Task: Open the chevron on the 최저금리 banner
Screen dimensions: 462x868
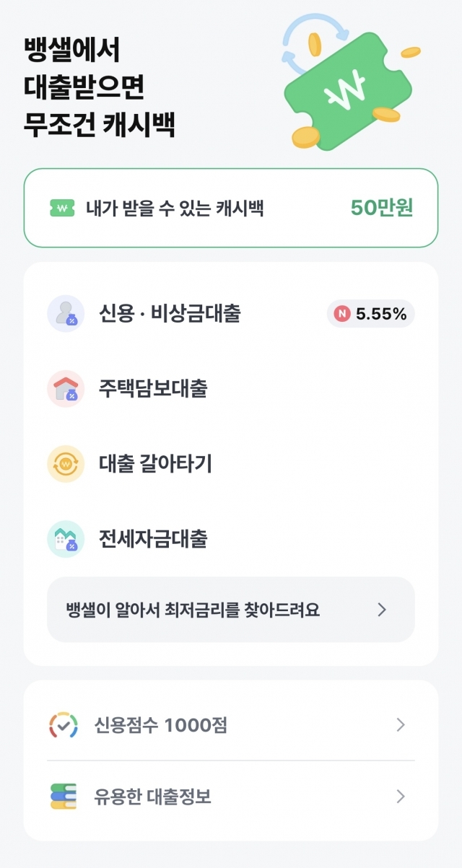Action: 383,610
